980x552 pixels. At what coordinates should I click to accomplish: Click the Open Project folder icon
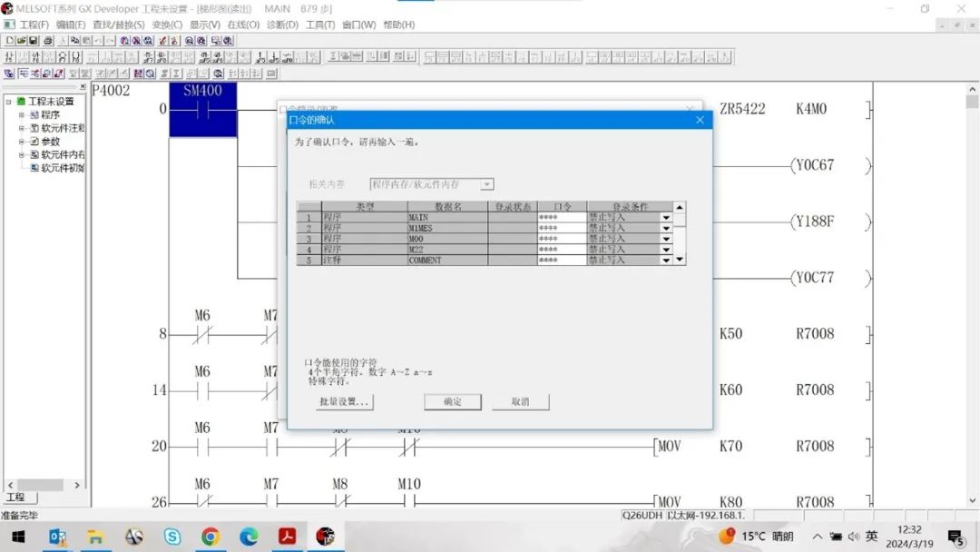(22, 41)
